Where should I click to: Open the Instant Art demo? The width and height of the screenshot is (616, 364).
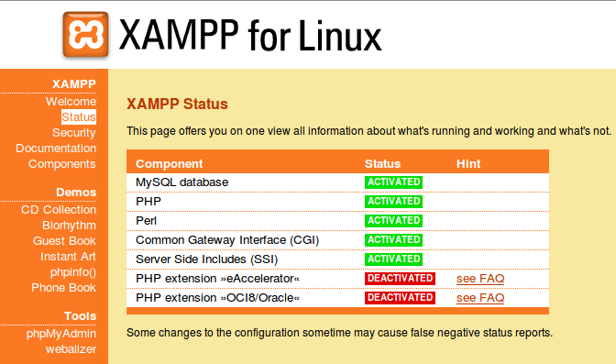(68, 257)
